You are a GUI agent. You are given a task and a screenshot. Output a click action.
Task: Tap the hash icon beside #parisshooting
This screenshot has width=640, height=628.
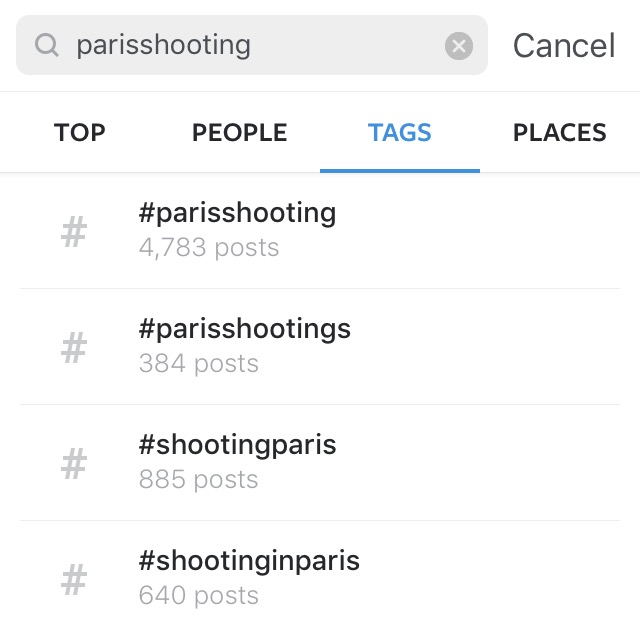click(x=74, y=232)
